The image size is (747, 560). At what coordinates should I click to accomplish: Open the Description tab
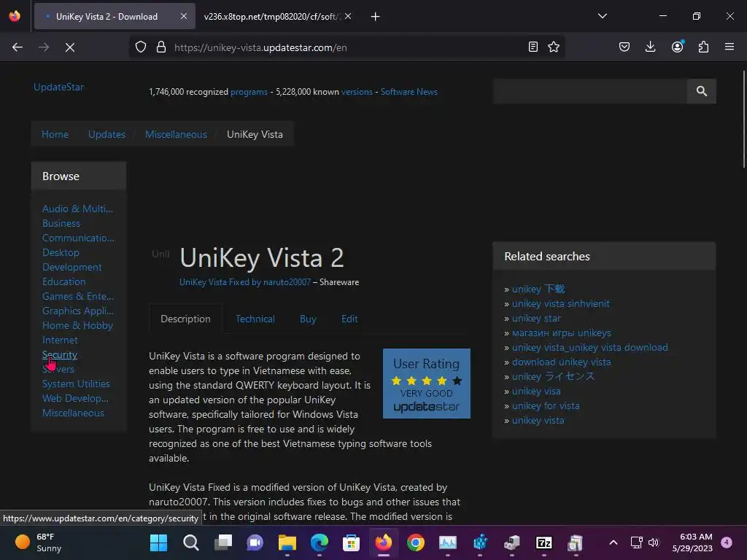tap(185, 319)
